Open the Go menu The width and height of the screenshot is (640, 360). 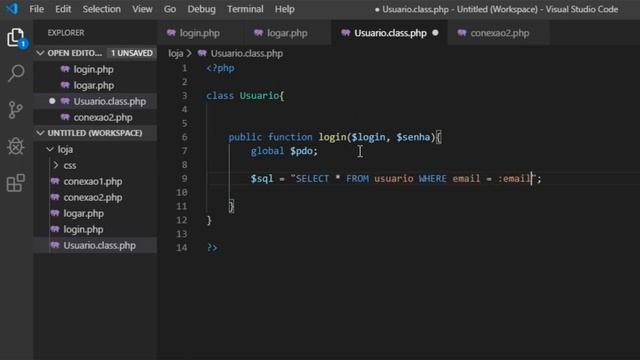[x=170, y=9]
